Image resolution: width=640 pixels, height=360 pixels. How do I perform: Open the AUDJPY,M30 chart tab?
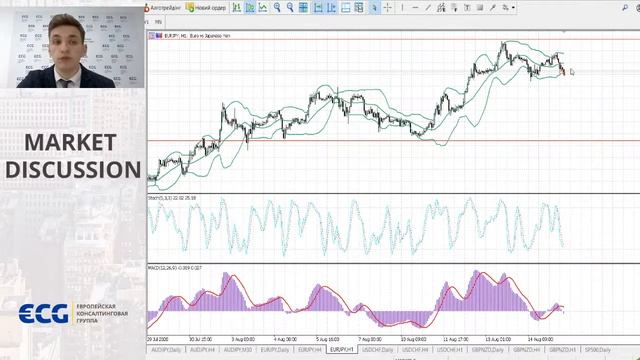pyautogui.click(x=238, y=350)
